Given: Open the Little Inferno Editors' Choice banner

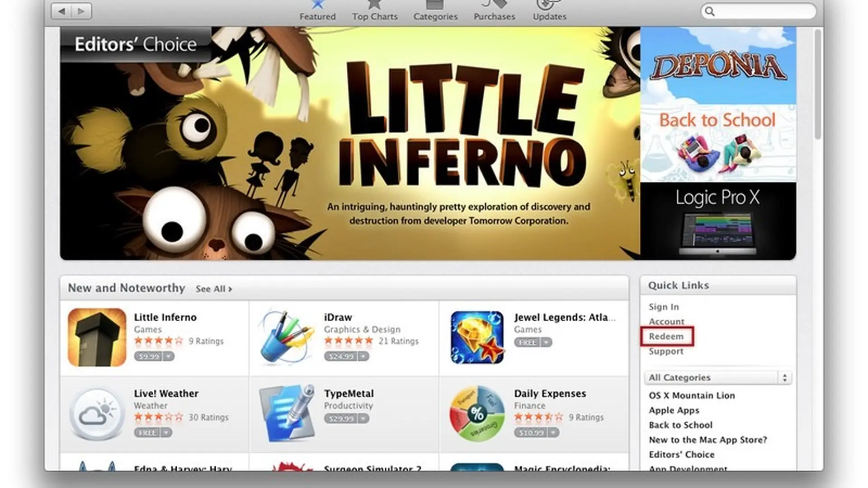Looking at the screenshot, I should (x=350, y=143).
